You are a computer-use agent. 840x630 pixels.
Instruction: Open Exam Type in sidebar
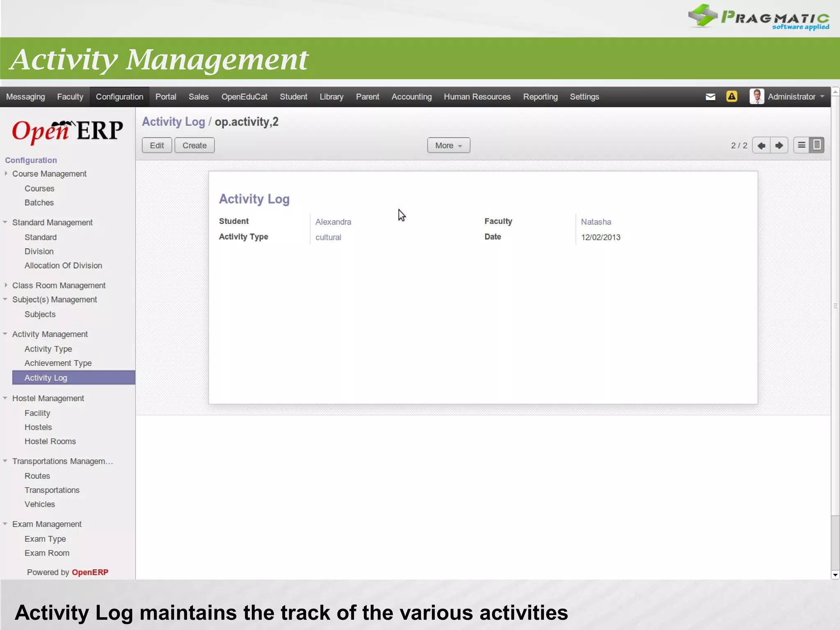pyautogui.click(x=45, y=539)
